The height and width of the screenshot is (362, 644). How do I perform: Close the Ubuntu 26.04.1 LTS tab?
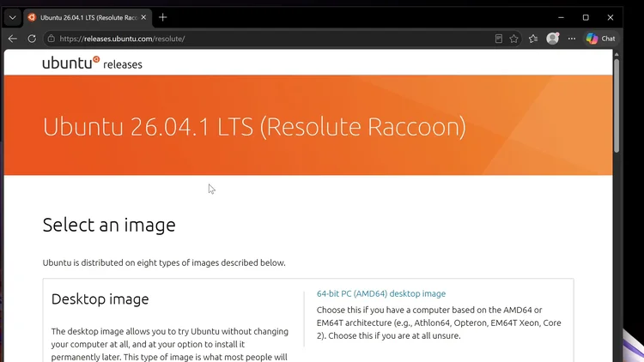click(x=143, y=17)
